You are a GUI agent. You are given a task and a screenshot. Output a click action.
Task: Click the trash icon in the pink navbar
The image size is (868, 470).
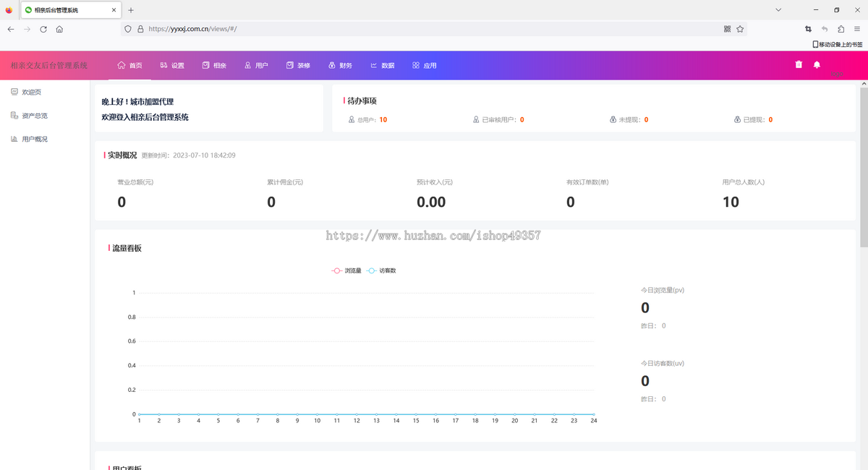pos(798,64)
